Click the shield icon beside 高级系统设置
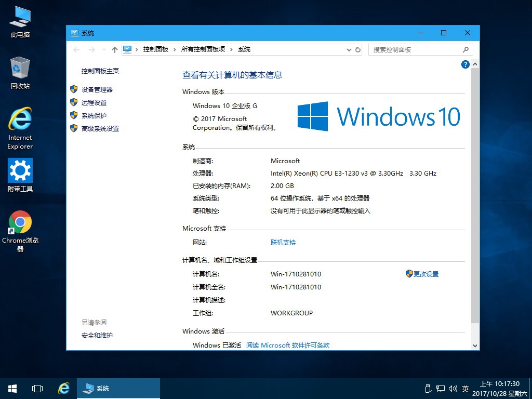The width and height of the screenshot is (532, 399). click(x=74, y=128)
